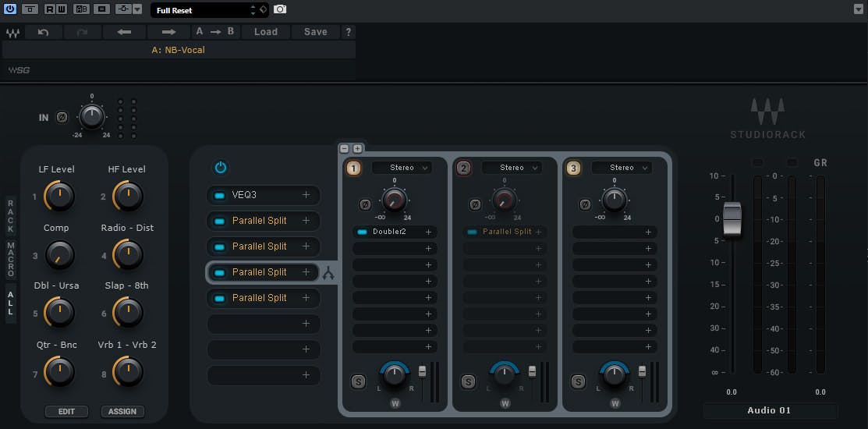Open Stereo dropdown in parallel rack 1
868x429 pixels.
tap(402, 168)
